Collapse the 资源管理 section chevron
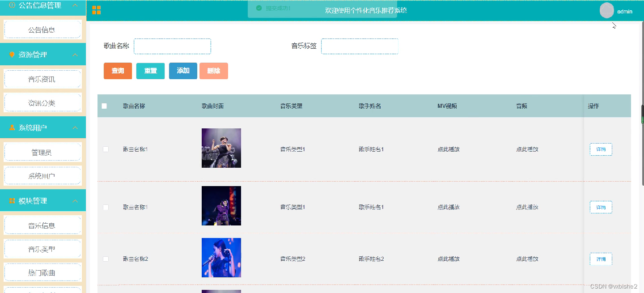 pyautogui.click(x=75, y=55)
